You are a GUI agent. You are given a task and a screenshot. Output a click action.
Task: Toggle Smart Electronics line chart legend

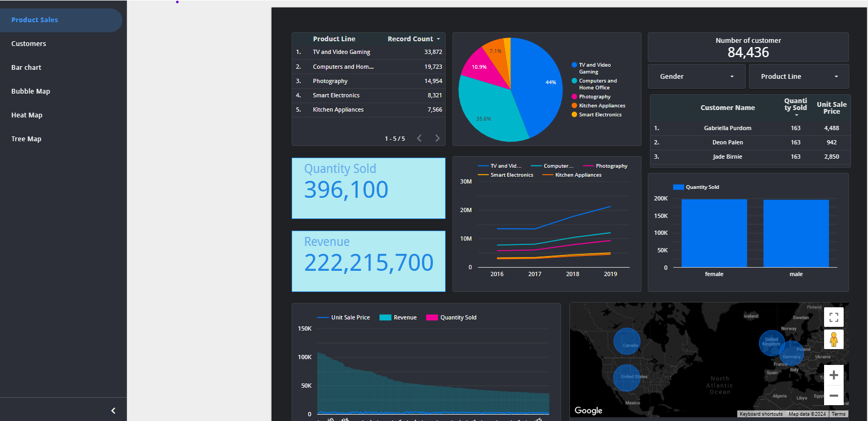pyautogui.click(x=505, y=175)
